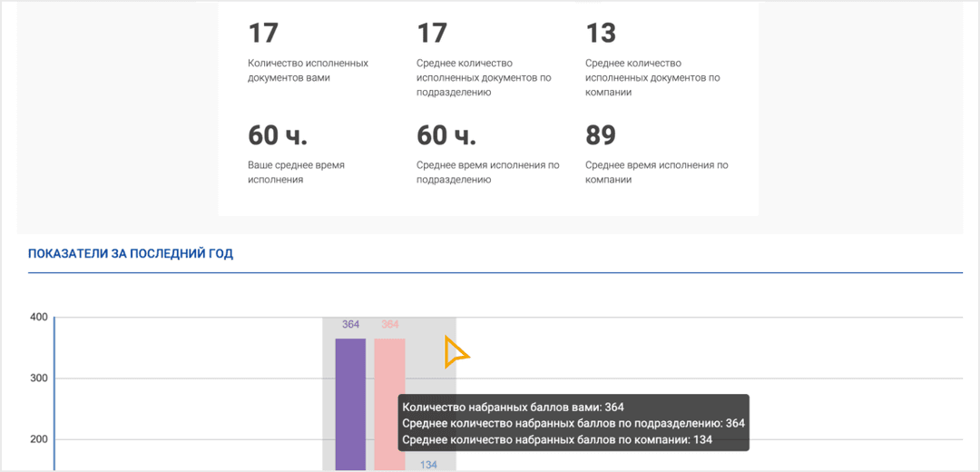980x472 pixels.
Task: Click 'Количество исполненных документов вами' label
Action: click(308, 71)
